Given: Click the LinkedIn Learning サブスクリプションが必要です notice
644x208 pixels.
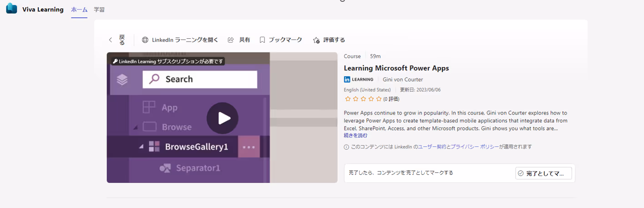Looking at the screenshot, I should (168, 61).
